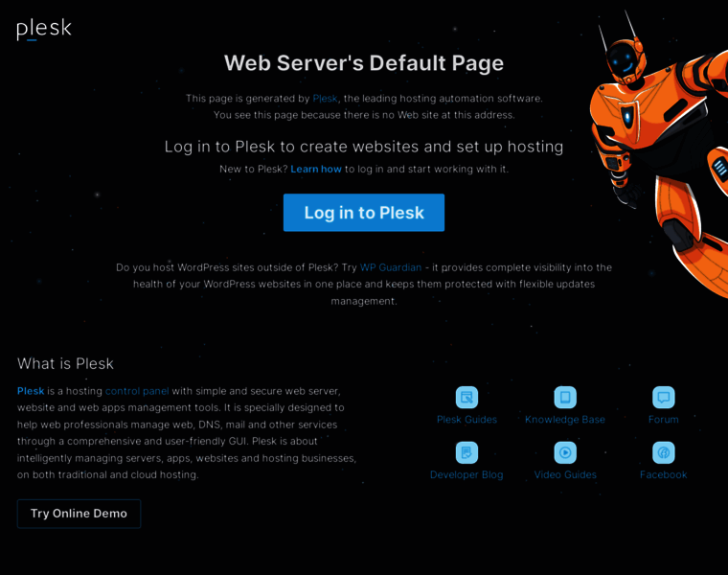Click the Try Online Demo button
Screen dimensions: 728x575
tap(79, 514)
